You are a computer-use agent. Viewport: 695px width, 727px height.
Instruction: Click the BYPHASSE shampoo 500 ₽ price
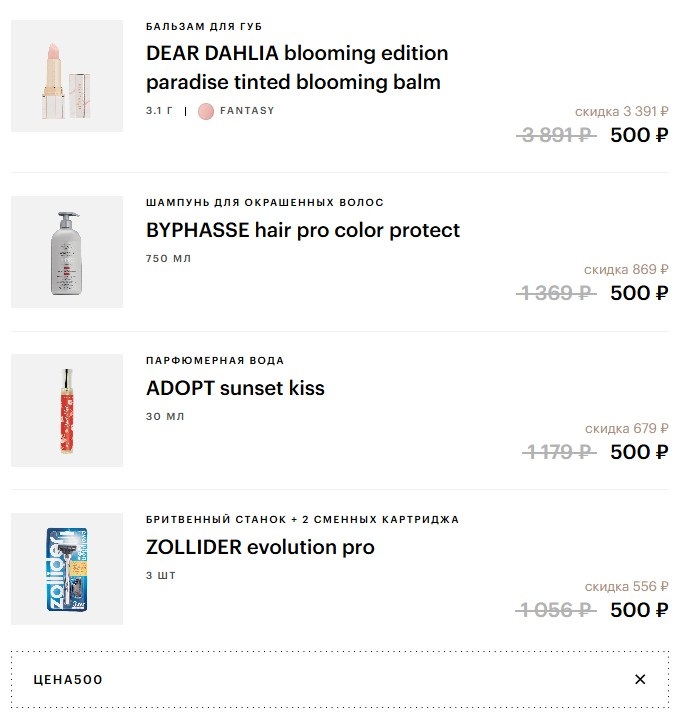tap(639, 293)
